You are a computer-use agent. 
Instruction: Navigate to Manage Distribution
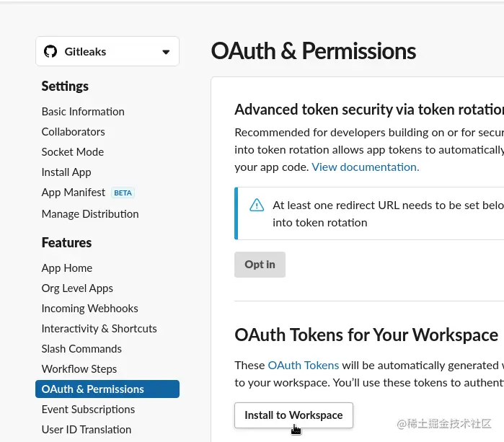pyautogui.click(x=90, y=214)
